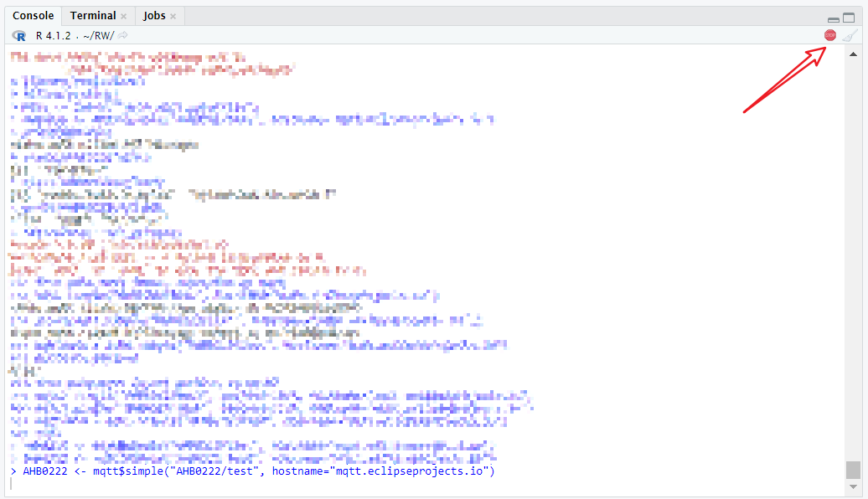Viewport: 868px width, 499px height.
Task: Click the "mqtt.eclipseprojects.io" hostname text
Action: (412, 471)
